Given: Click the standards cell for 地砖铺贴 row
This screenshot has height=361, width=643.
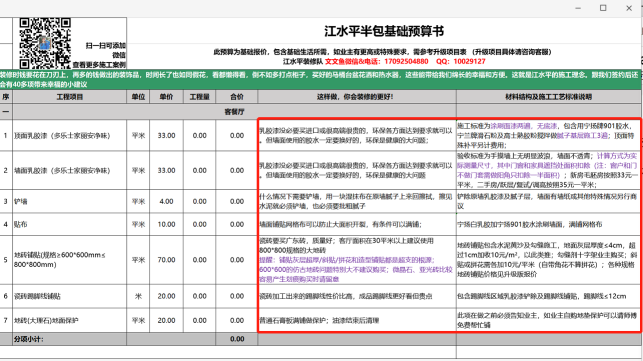Looking at the screenshot, I should [x=549, y=260].
